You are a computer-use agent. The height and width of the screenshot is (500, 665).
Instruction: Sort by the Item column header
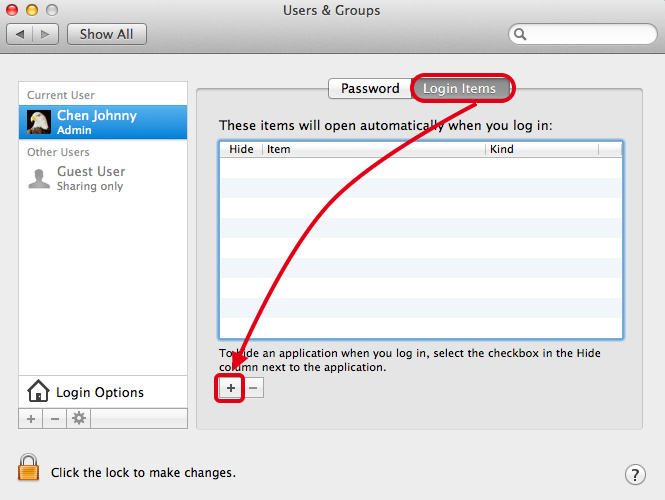pyautogui.click(x=374, y=149)
